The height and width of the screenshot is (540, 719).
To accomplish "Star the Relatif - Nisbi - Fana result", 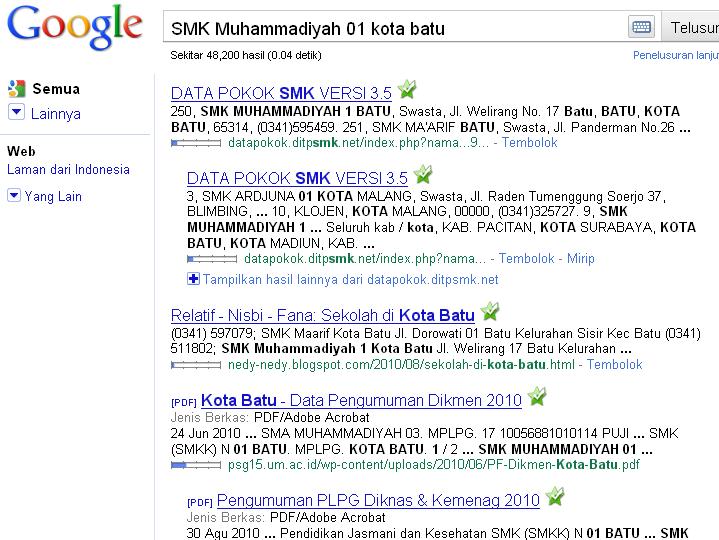I will [490, 312].
